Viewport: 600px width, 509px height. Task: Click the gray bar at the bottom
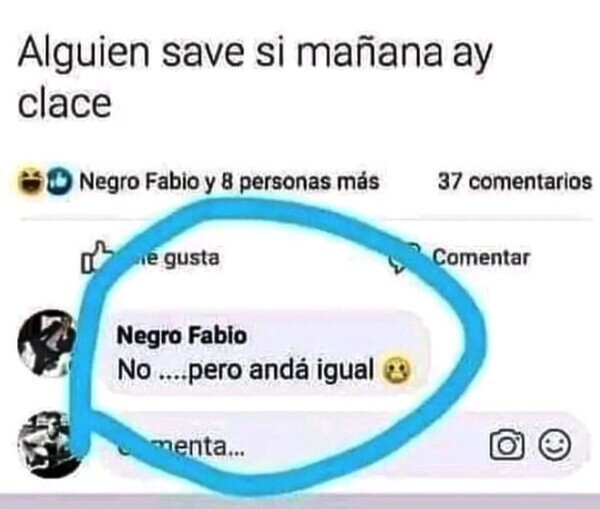coord(300,501)
